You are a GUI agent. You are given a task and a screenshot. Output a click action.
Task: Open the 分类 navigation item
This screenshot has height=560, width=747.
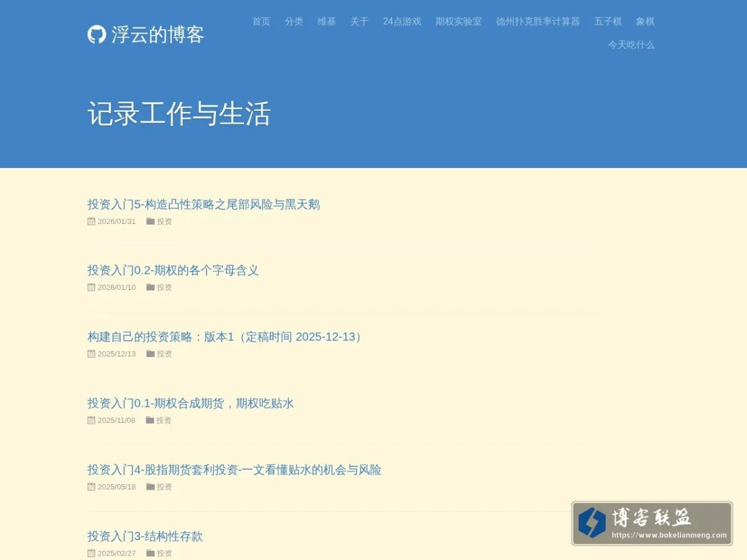[x=294, y=21]
